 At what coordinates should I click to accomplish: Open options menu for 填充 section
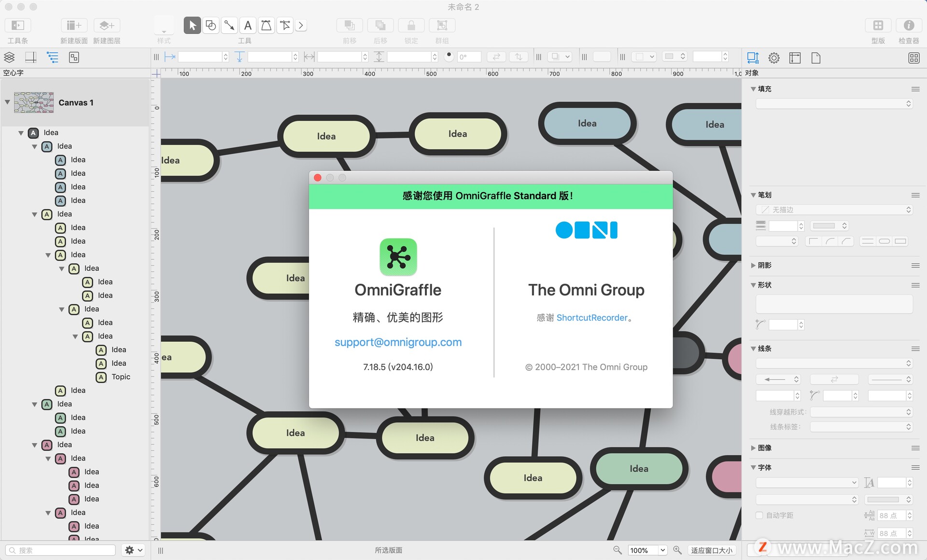(915, 89)
